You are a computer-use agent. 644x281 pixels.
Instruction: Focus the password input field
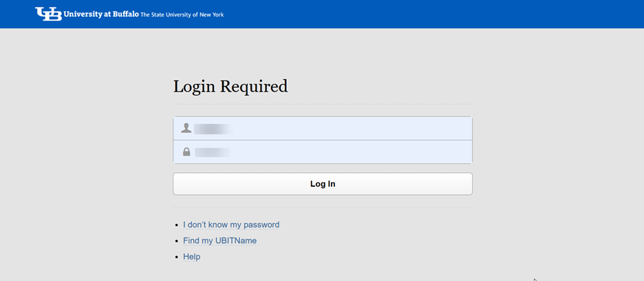point(344,152)
